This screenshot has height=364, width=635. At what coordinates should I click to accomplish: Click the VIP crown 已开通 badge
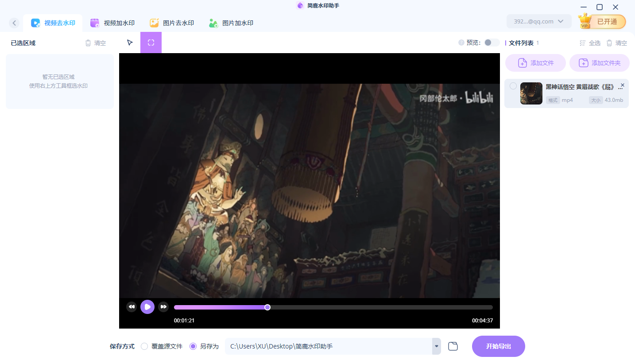602,21
